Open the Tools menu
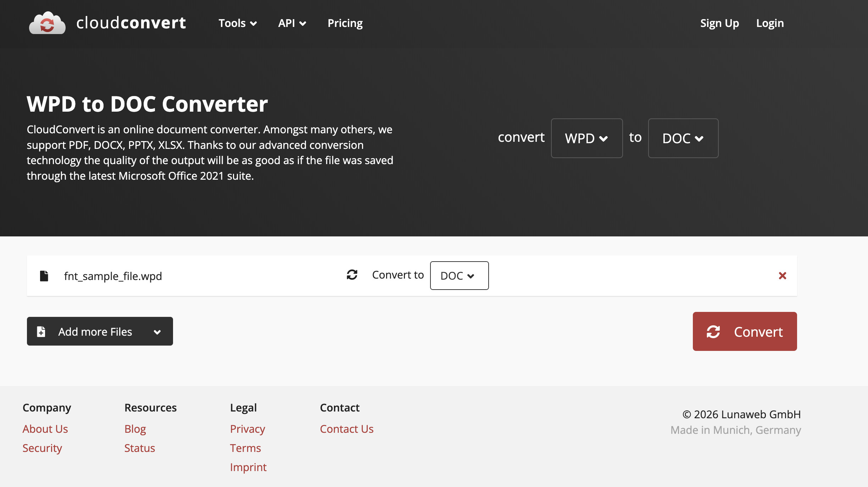868x487 pixels. pos(237,23)
